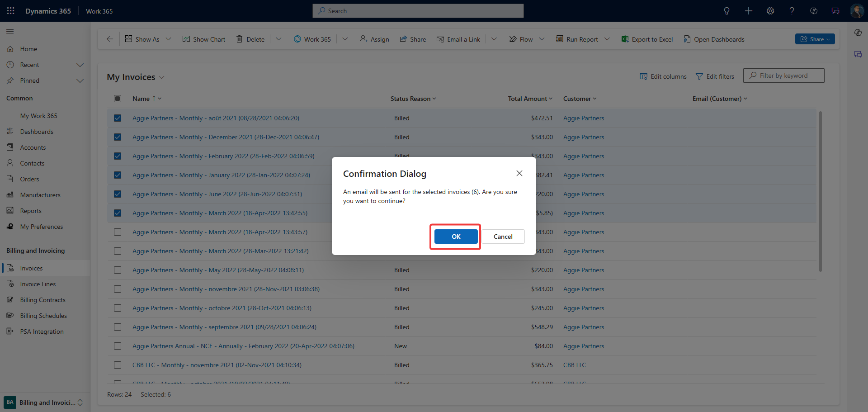The height and width of the screenshot is (412, 868).
Task: Expand the Recent section chevron
Action: pyautogui.click(x=80, y=65)
